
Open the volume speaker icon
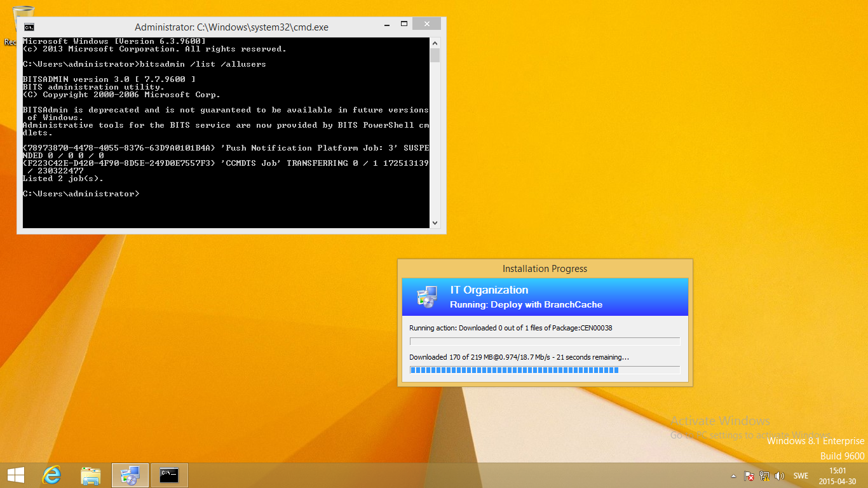pos(780,476)
